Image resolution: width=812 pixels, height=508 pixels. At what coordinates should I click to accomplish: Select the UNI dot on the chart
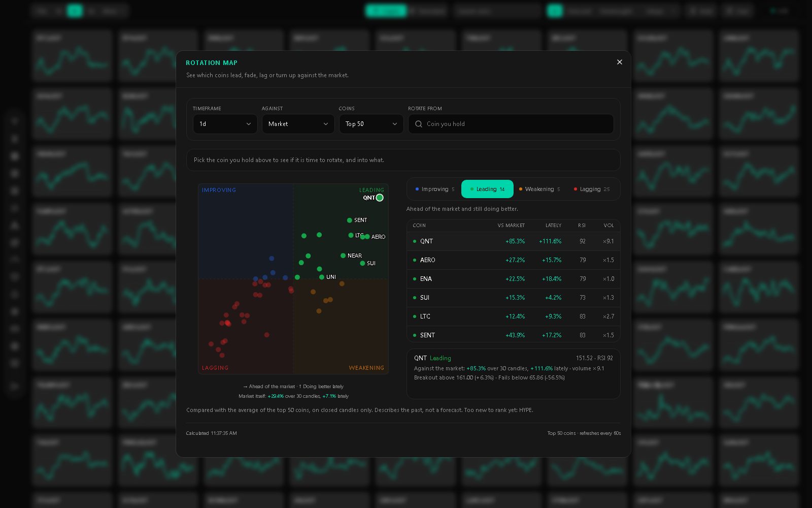(x=322, y=277)
